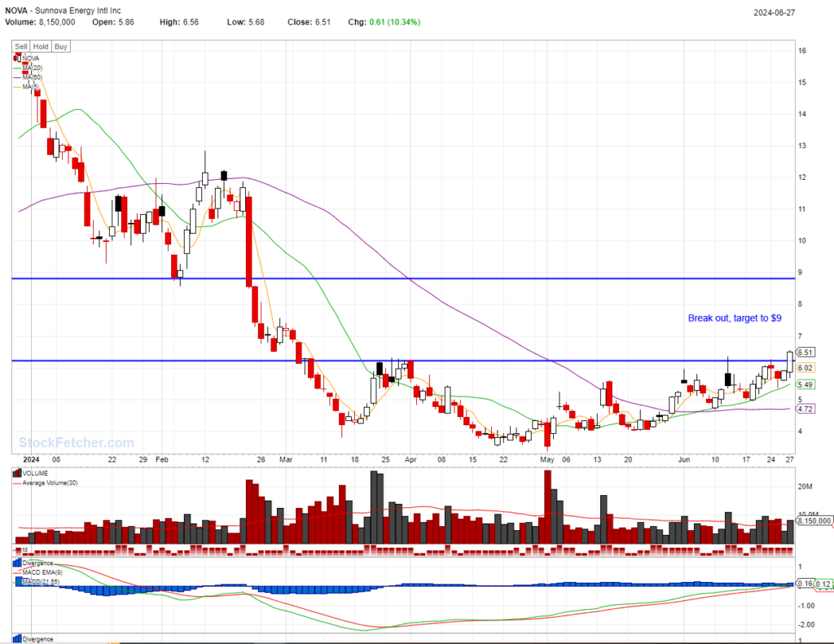This screenshot has height=644, width=834.
Task: Click the 20M volume axis label
Action: coord(805,487)
